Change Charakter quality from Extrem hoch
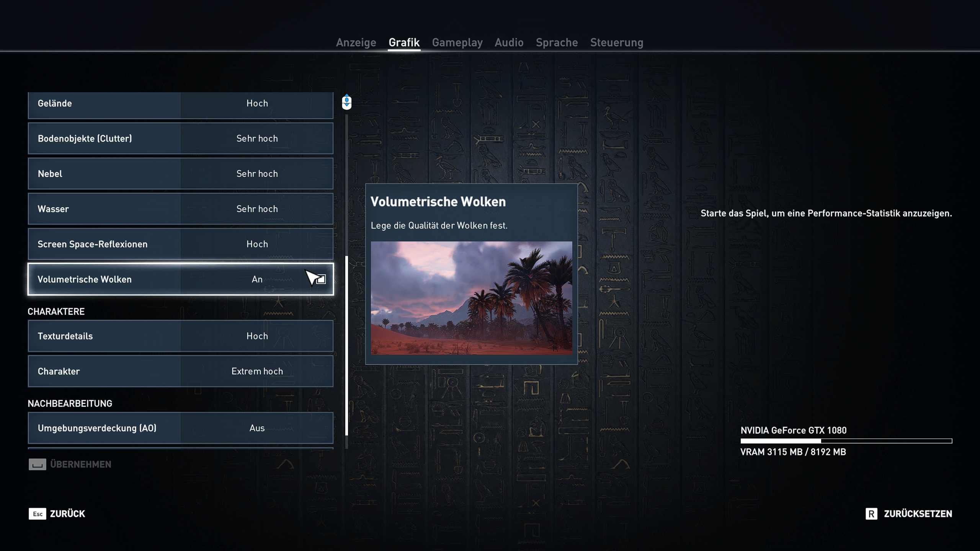The image size is (980, 551). tap(257, 371)
